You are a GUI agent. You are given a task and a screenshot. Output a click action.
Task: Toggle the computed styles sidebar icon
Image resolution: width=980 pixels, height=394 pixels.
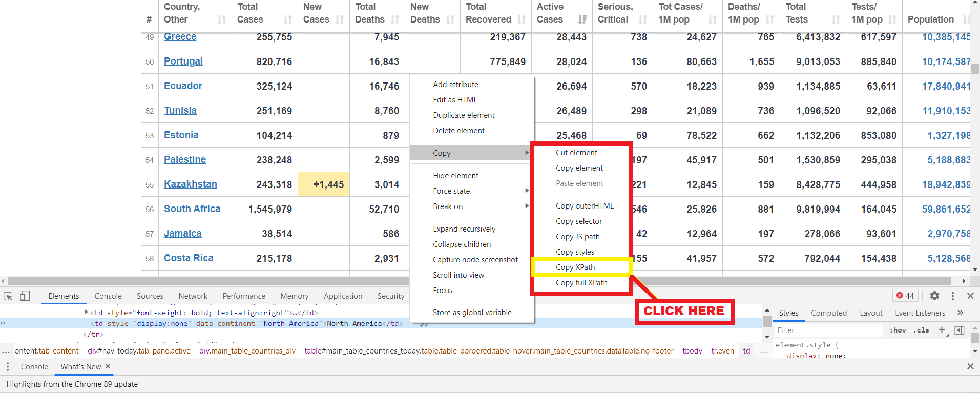coord(960,330)
